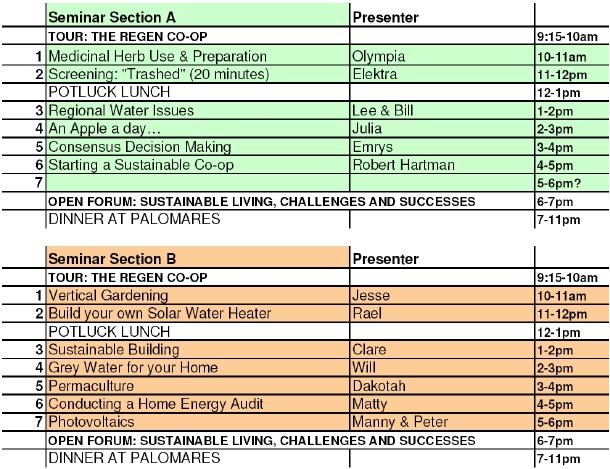Click the Permaculture cell
The height and width of the screenshot is (469, 610).
197,386
